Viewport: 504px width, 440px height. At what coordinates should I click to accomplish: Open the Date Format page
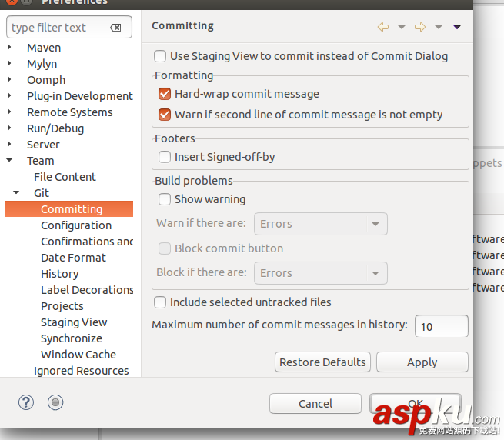pos(73,258)
